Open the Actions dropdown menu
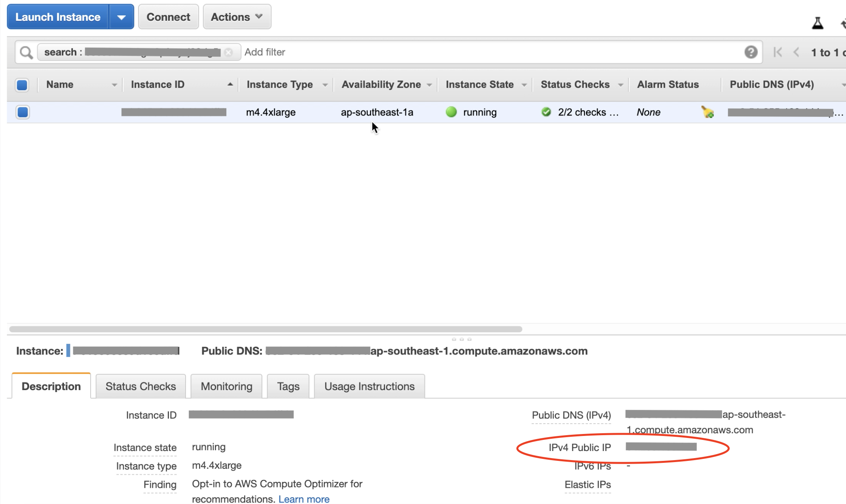 pos(237,17)
